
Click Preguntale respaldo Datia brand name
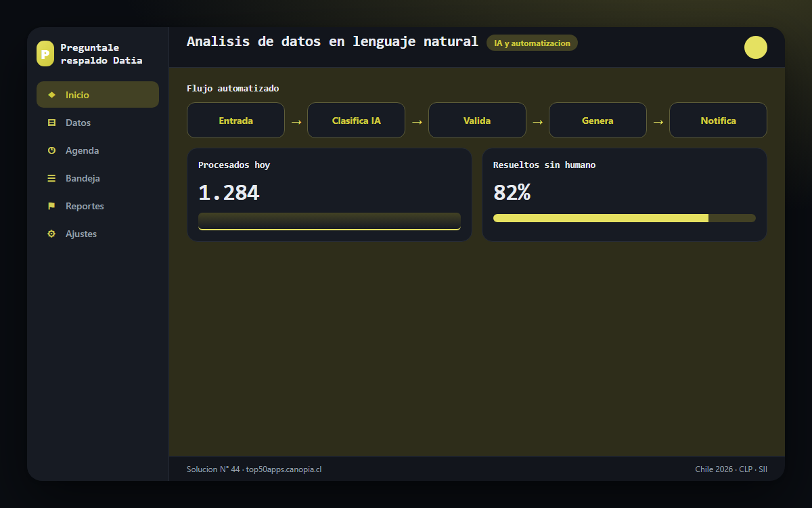[x=101, y=54]
